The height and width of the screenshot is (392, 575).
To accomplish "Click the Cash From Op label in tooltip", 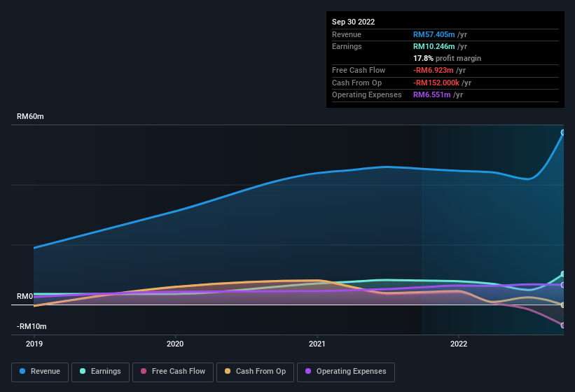I will tap(356, 83).
